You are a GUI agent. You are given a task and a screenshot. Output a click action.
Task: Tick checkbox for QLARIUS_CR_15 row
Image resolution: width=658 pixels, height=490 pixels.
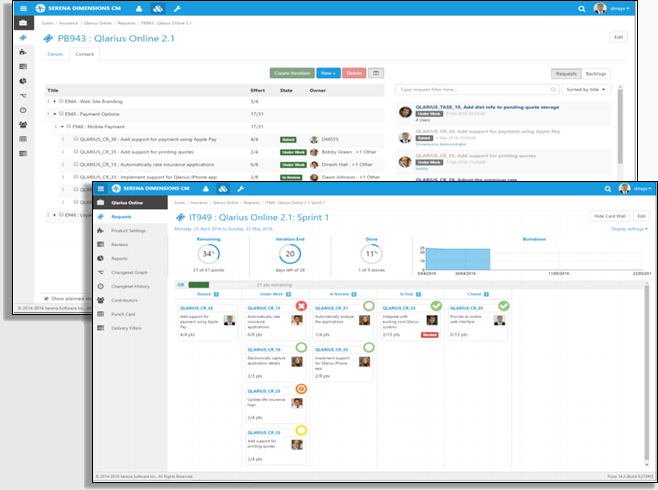(x=76, y=164)
